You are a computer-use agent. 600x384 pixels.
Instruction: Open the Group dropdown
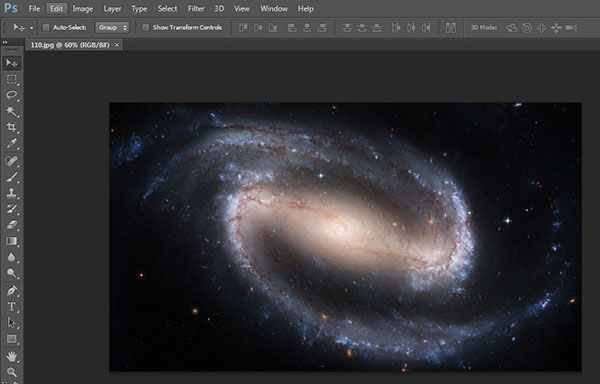(112, 28)
